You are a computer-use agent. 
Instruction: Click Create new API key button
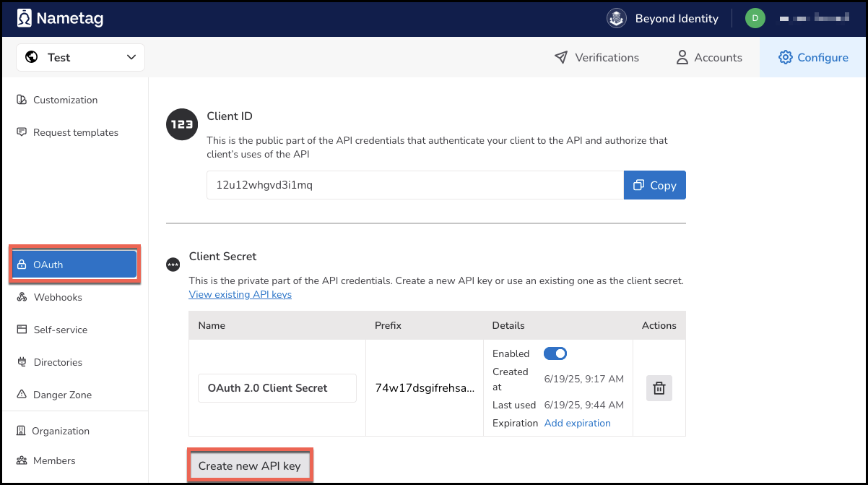click(249, 466)
